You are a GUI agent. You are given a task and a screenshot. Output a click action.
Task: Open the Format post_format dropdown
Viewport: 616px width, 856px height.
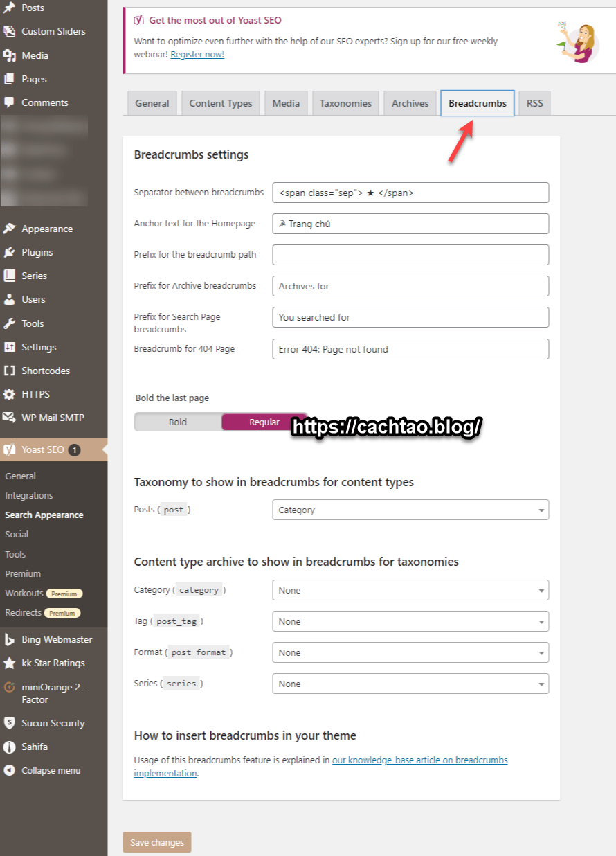(410, 652)
